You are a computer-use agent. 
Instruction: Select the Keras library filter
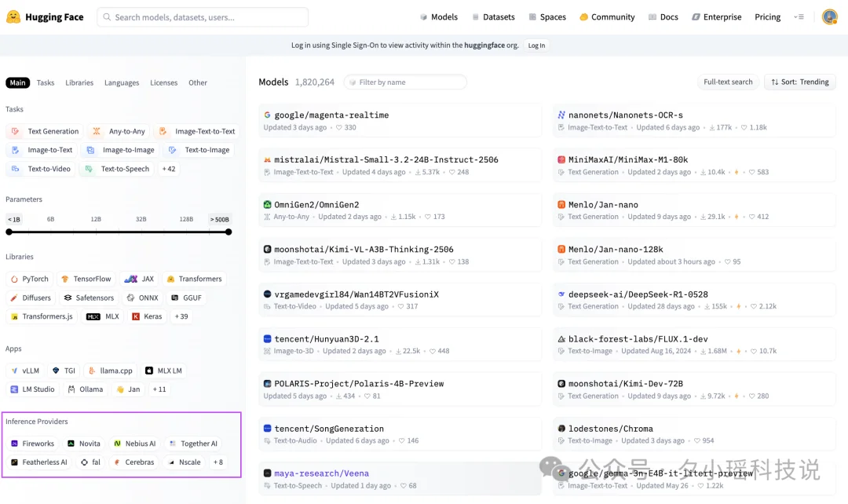tap(147, 316)
